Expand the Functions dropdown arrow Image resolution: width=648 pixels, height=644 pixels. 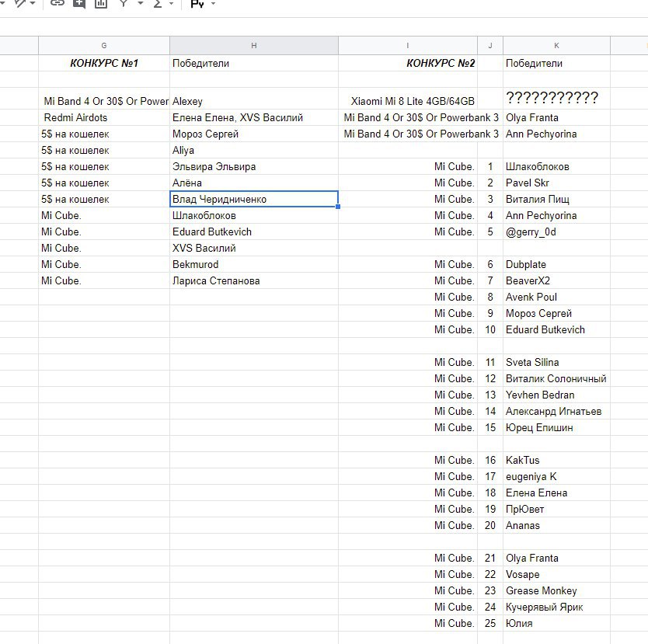click(x=172, y=4)
